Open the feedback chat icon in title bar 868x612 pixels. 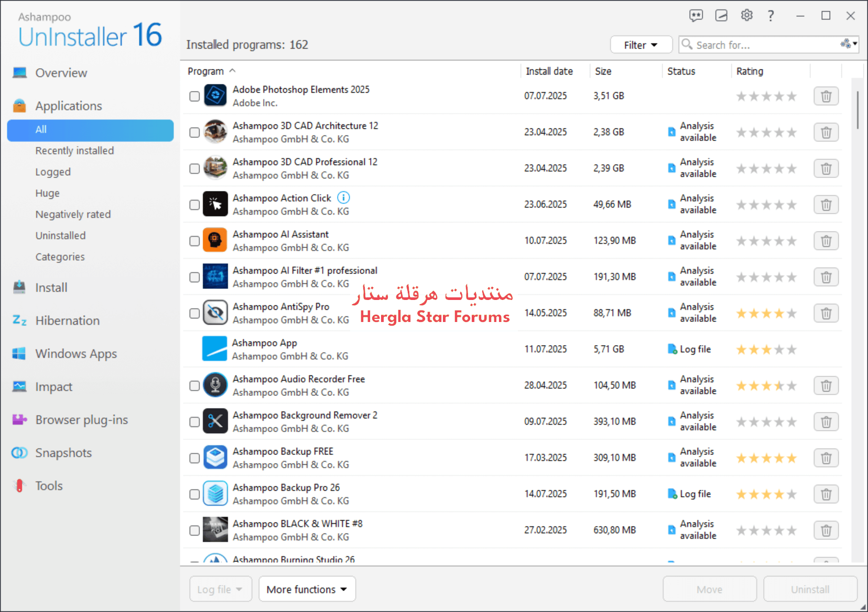click(x=696, y=16)
